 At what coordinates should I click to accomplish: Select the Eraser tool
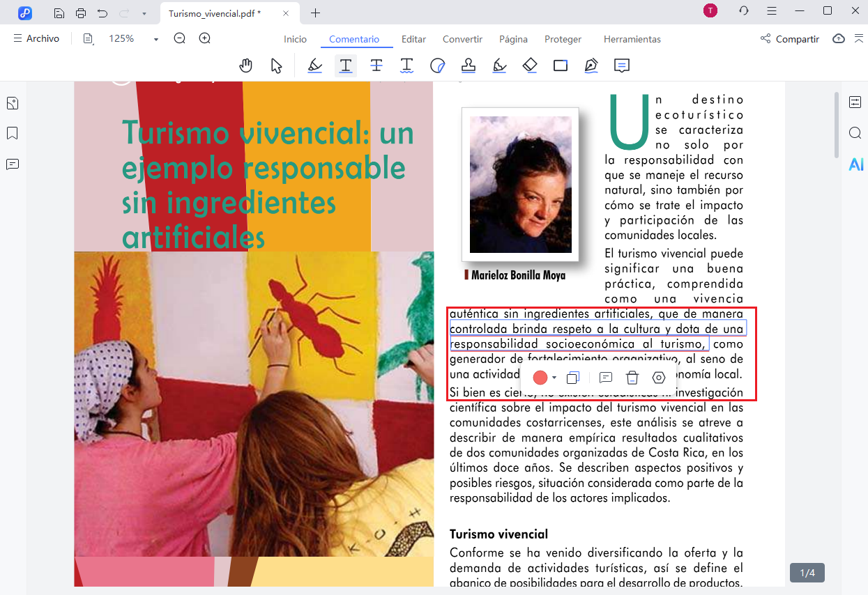click(530, 65)
